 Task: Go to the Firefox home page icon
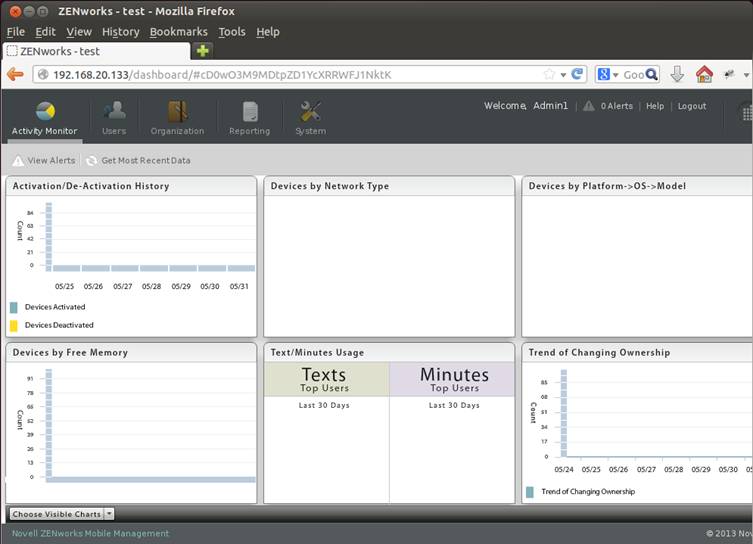[704, 74]
